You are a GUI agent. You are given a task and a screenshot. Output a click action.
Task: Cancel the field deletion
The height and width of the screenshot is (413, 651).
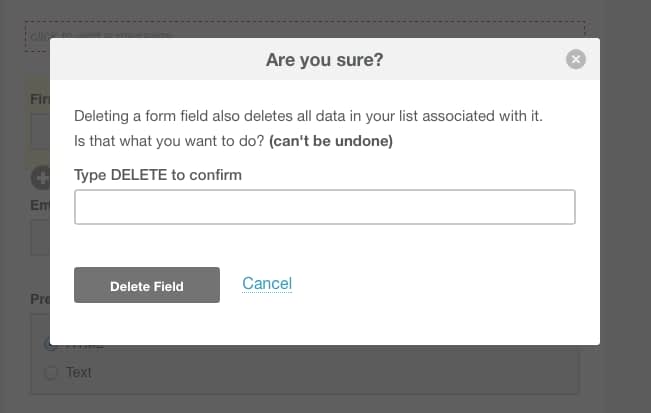267,283
